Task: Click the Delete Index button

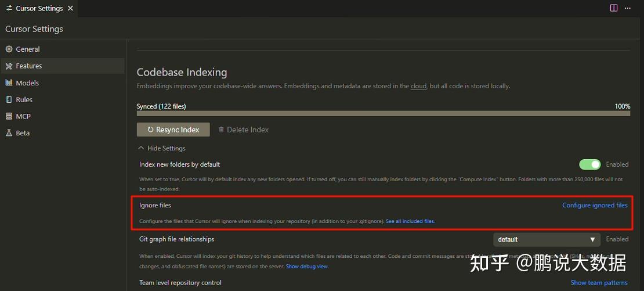Action: [x=244, y=130]
